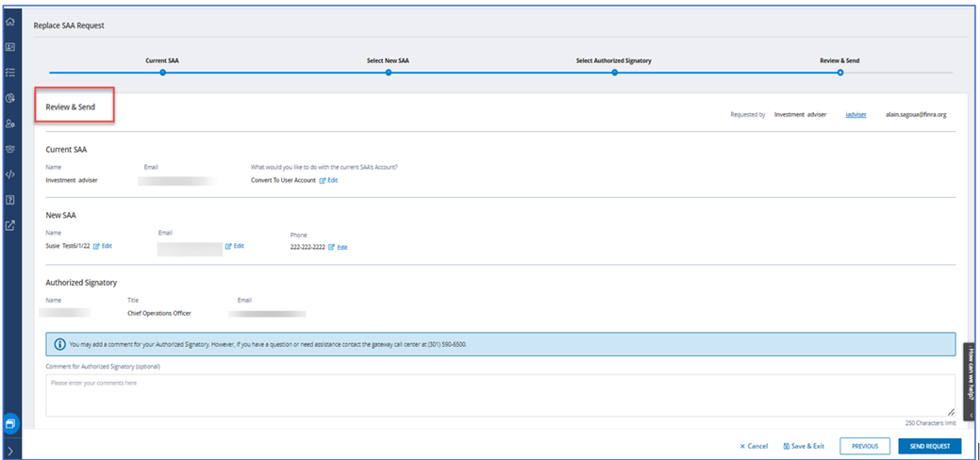Expand the 'How can we help?' side panel
This screenshot has width=980, height=460.
[x=972, y=377]
